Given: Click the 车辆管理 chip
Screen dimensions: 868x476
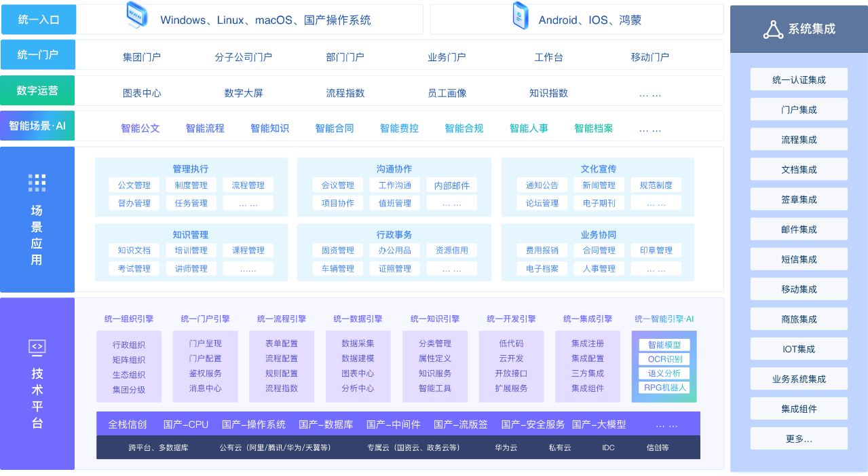Looking at the screenshot, I should click(338, 268).
